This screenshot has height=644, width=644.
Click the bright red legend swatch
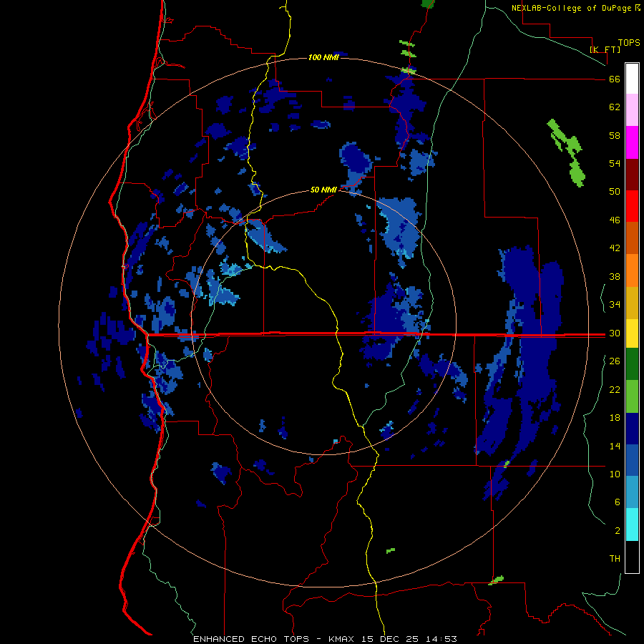pyautogui.click(x=632, y=206)
